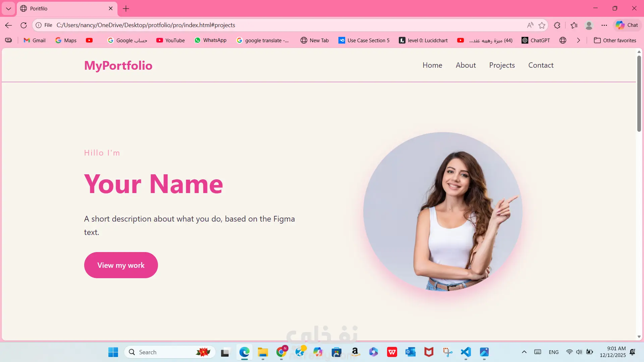
Task: Open Other favorites folder
Action: 615,40
